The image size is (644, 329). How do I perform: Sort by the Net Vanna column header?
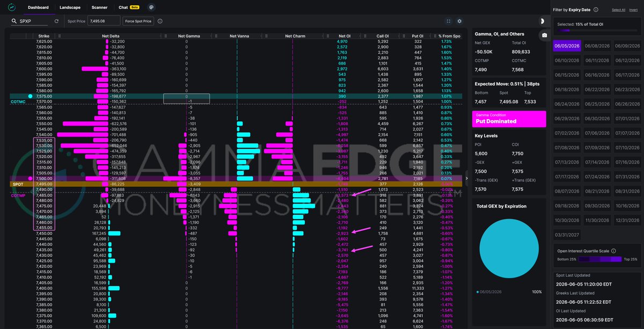(240, 36)
